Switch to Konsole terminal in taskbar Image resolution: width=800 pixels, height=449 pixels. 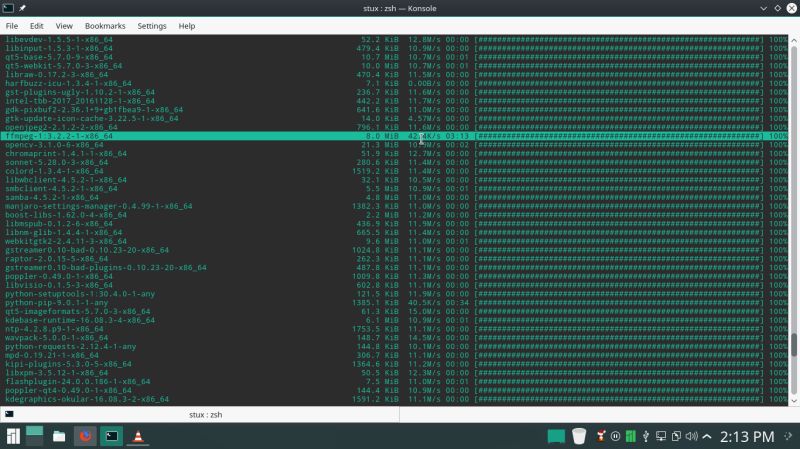pos(111,436)
